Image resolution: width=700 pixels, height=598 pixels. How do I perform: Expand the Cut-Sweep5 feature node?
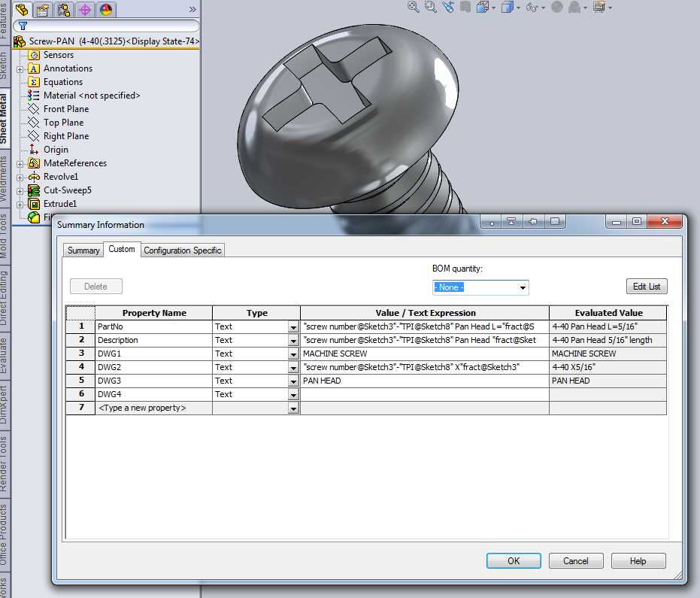click(20, 191)
